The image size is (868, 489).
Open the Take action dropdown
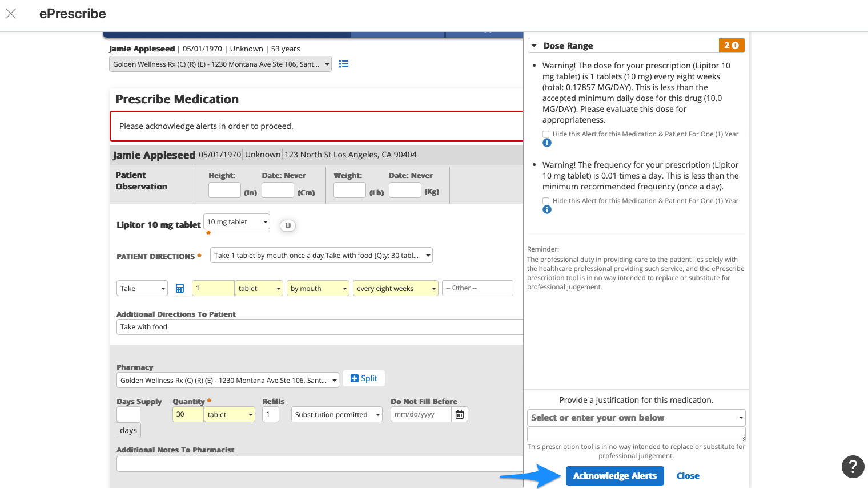[142, 288]
